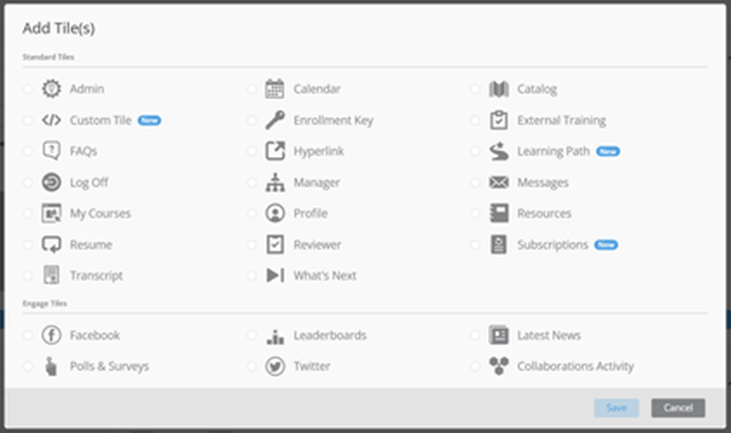
Task: Click the Cancel button
Action: (x=678, y=408)
